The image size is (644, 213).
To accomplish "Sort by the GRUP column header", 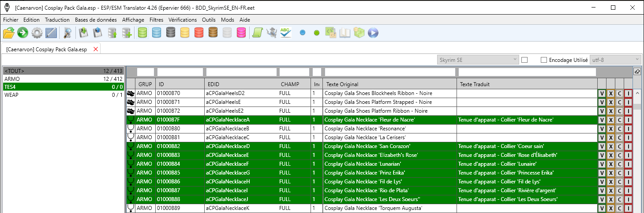I will 145,84.
